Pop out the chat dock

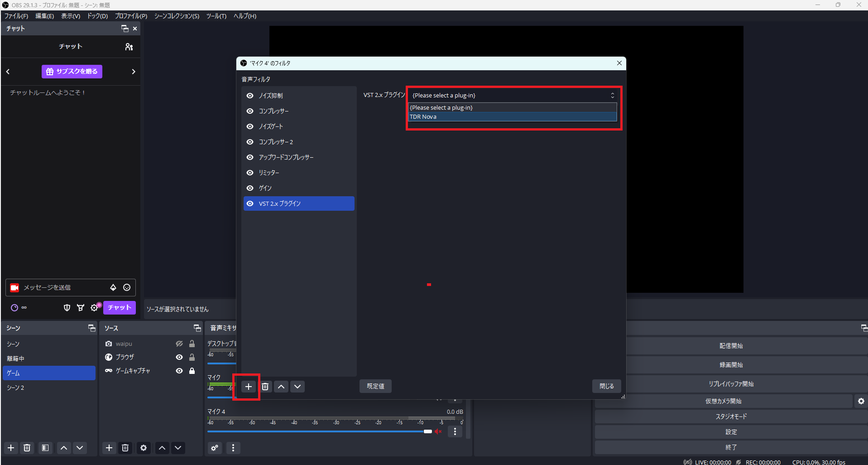[125, 29]
